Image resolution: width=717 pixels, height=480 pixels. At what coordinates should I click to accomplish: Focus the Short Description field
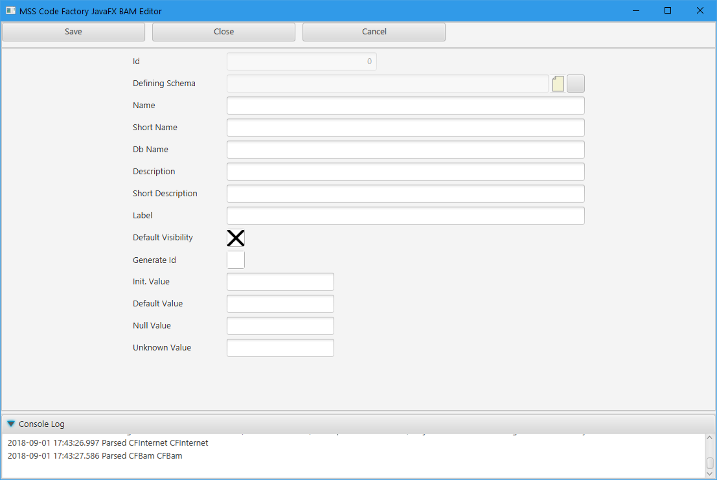[x=405, y=194]
